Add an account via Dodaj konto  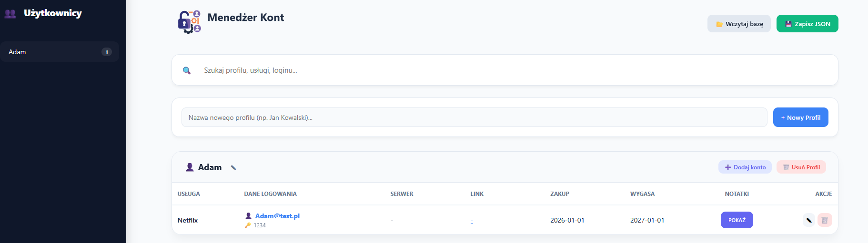[745, 167]
